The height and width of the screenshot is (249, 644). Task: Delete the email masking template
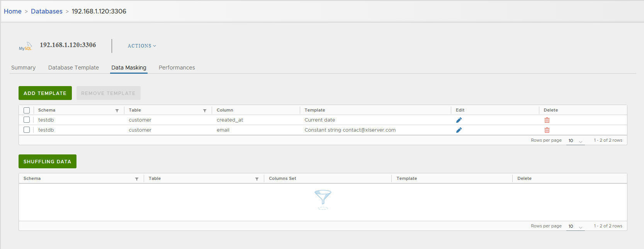pos(547,130)
